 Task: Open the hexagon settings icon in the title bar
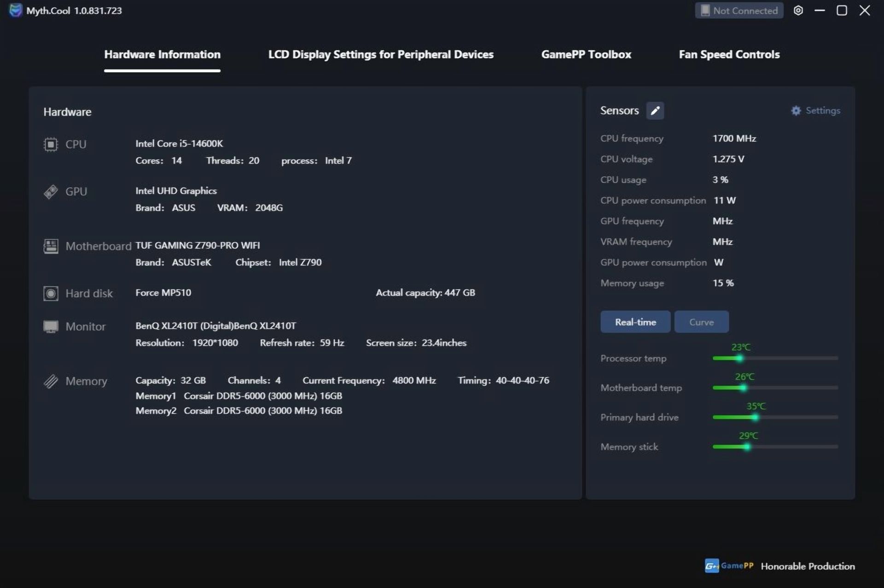pos(798,11)
